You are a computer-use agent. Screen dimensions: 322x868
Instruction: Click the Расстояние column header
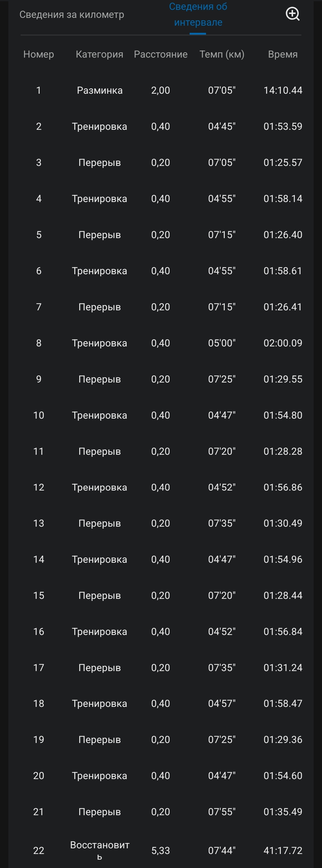(x=161, y=54)
